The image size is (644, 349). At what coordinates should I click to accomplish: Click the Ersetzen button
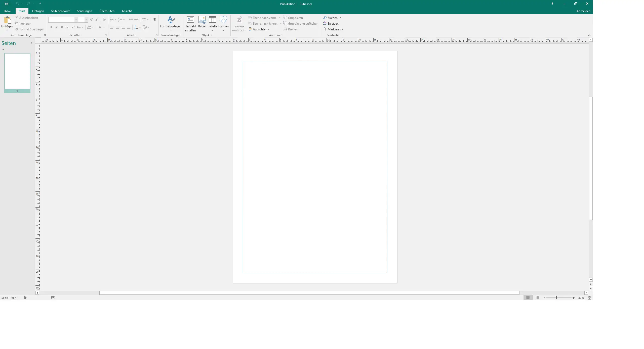(x=331, y=24)
